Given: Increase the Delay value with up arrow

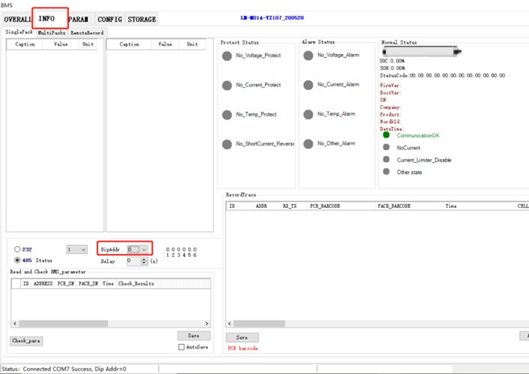Looking at the screenshot, I should pyautogui.click(x=144, y=259).
